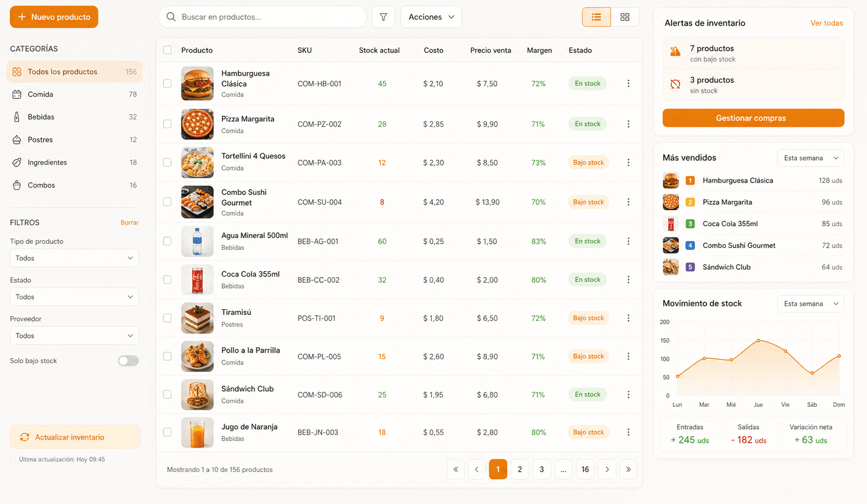Viewport: 867px width, 504px height.
Task: Check the Tortellini 4 Quesos row checkbox
Action: point(167,162)
